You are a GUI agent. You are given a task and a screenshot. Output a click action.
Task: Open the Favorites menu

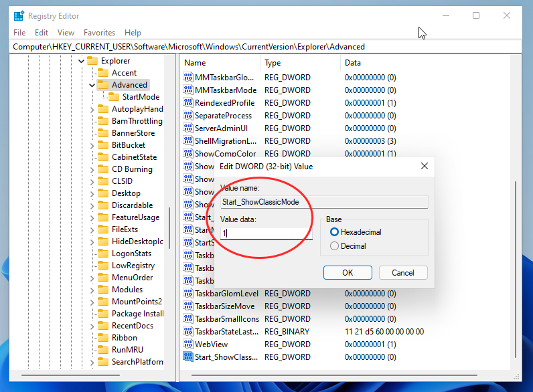[99, 33]
